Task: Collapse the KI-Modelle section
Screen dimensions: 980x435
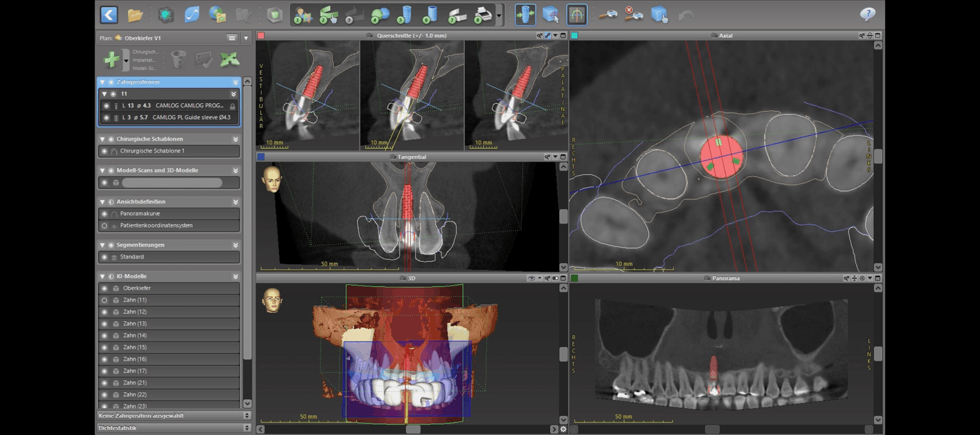Action: click(102, 276)
